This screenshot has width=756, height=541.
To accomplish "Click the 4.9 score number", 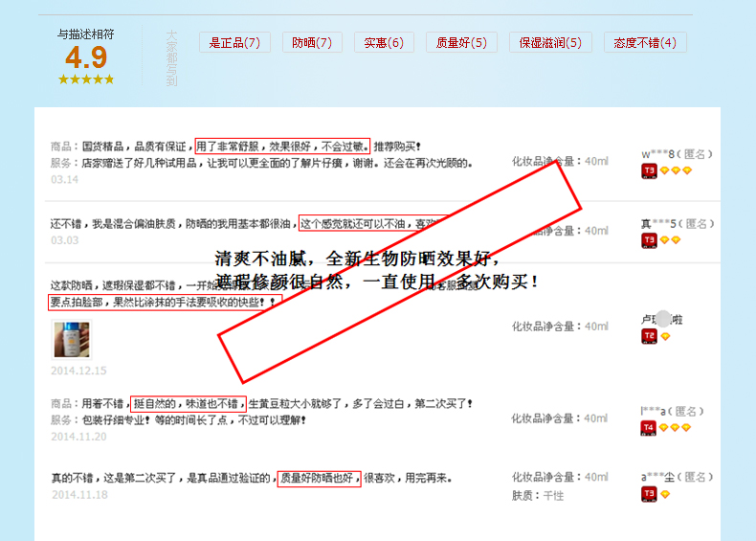I will pos(86,57).
